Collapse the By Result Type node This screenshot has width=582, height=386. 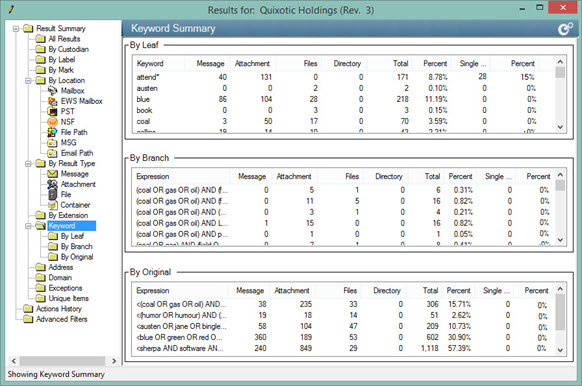tap(28, 164)
